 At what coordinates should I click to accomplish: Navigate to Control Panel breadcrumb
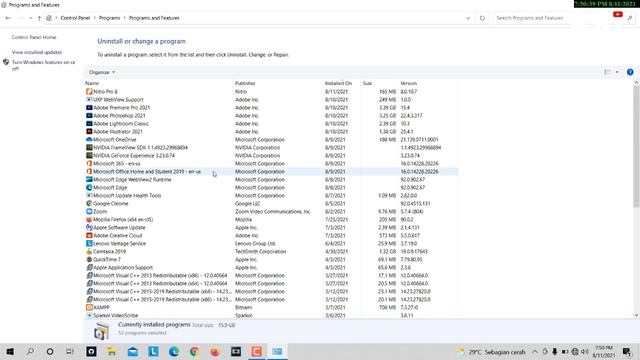(75, 18)
